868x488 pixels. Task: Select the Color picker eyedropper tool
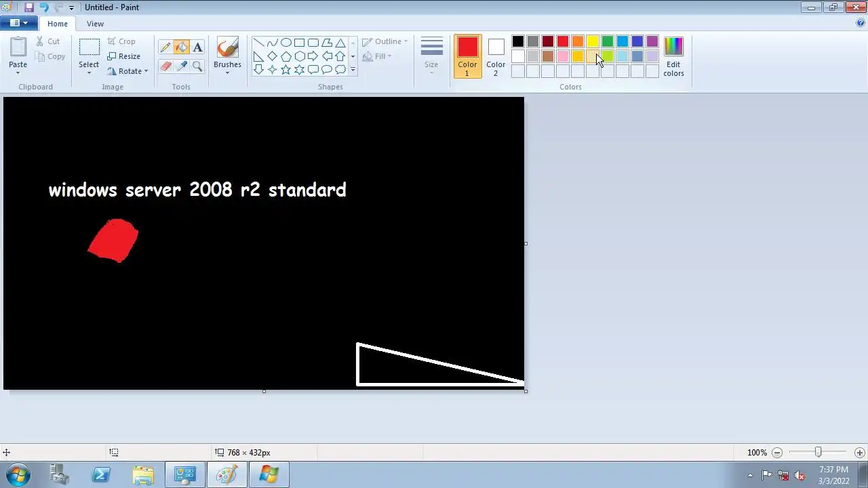[x=181, y=66]
